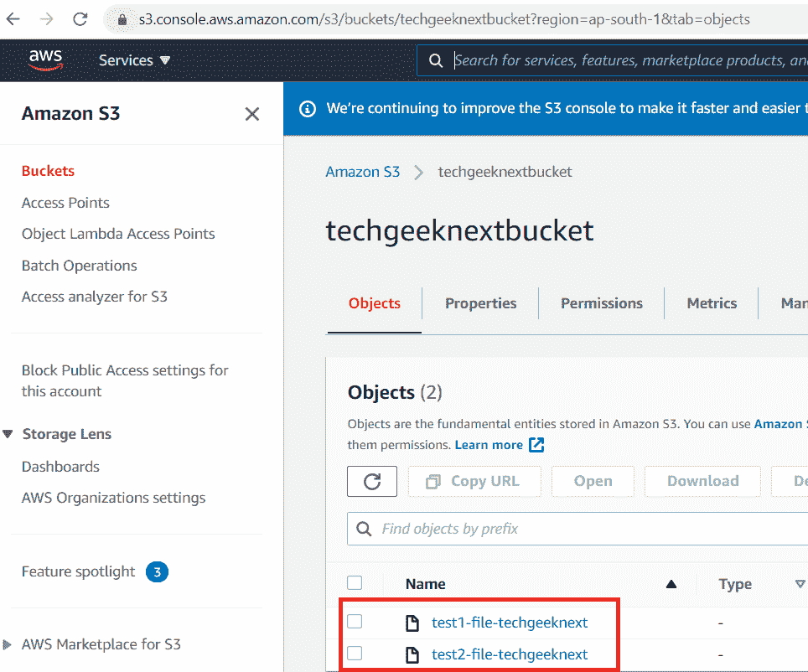
Task: Go back in browser history
Action: coord(13,19)
